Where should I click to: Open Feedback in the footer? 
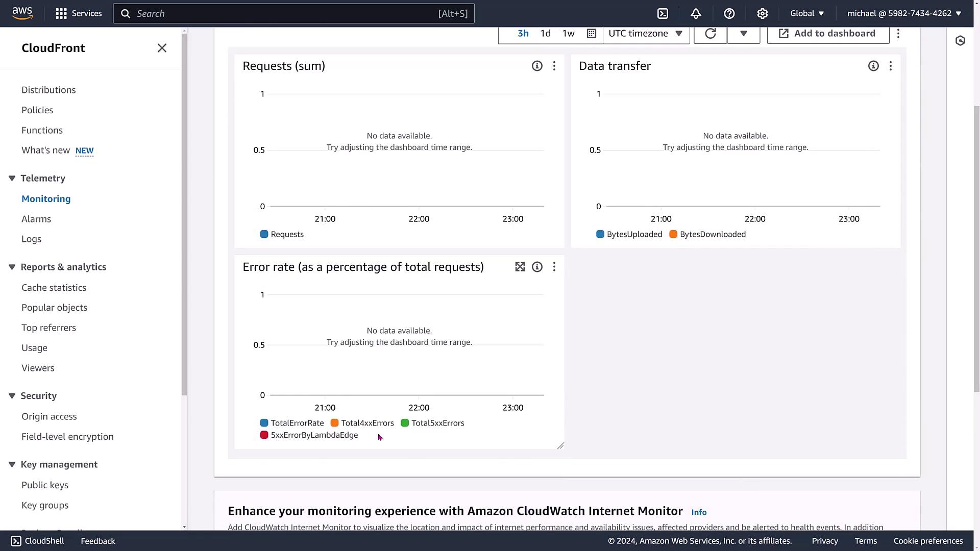(x=98, y=541)
